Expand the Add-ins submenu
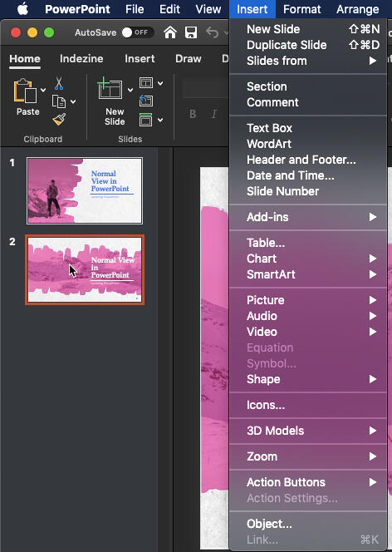The width and height of the screenshot is (392, 552). point(308,217)
